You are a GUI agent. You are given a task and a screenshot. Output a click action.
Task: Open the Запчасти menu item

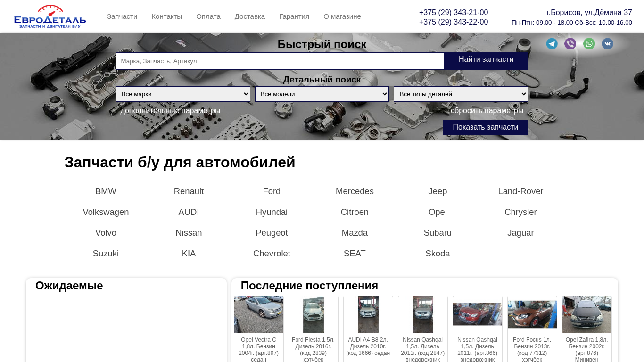pos(122,16)
